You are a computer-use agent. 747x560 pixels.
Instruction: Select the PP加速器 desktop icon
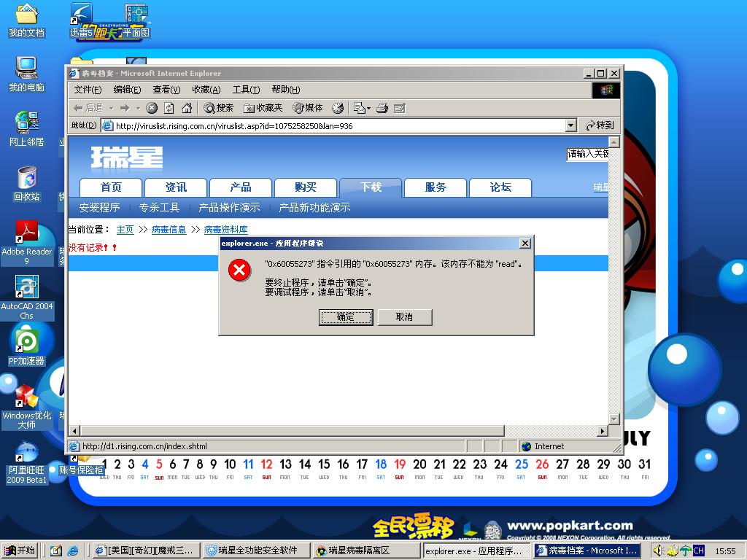click(x=27, y=348)
